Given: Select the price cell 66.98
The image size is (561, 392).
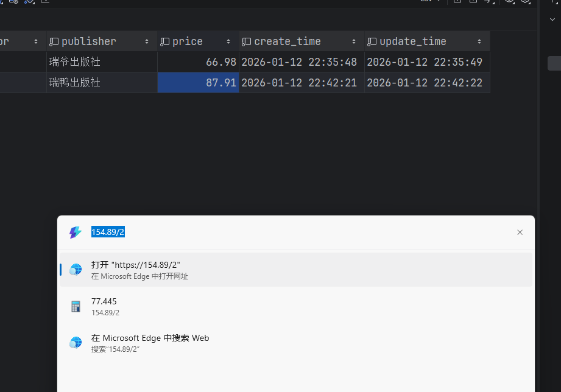Looking at the screenshot, I should (x=198, y=62).
